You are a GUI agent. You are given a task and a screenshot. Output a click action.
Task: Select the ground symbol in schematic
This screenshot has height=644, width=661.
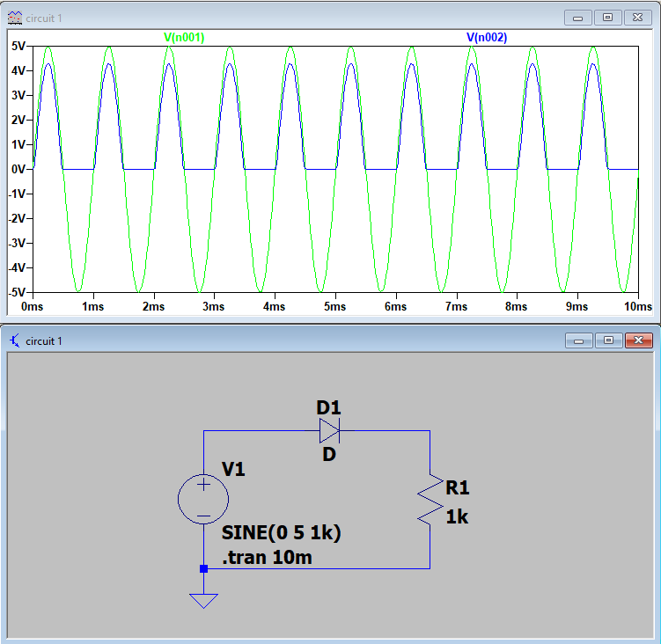[203, 600]
